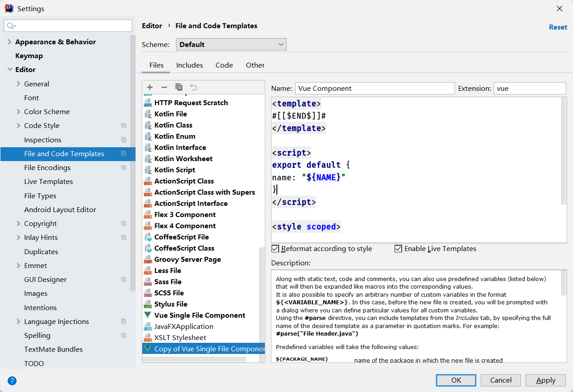Click the Cancel button
The width and height of the screenshot is (573, 392).
[501, 380]
